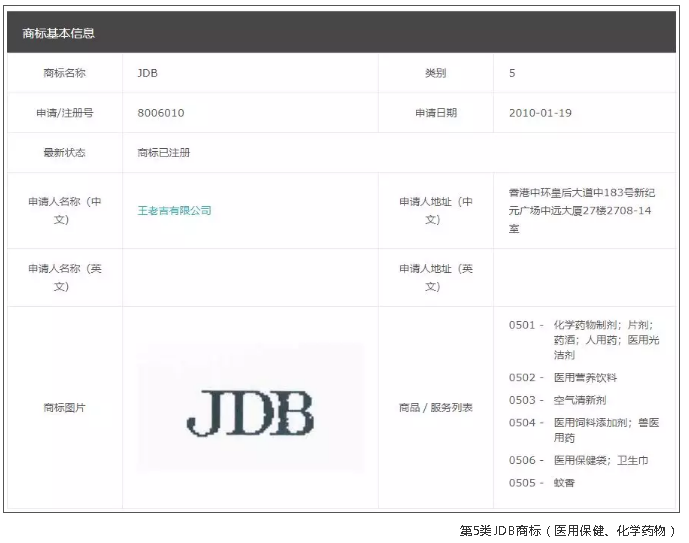Select the 商标基本信息 header title
The image size is (689, 543).
click(x=58, y=33)
